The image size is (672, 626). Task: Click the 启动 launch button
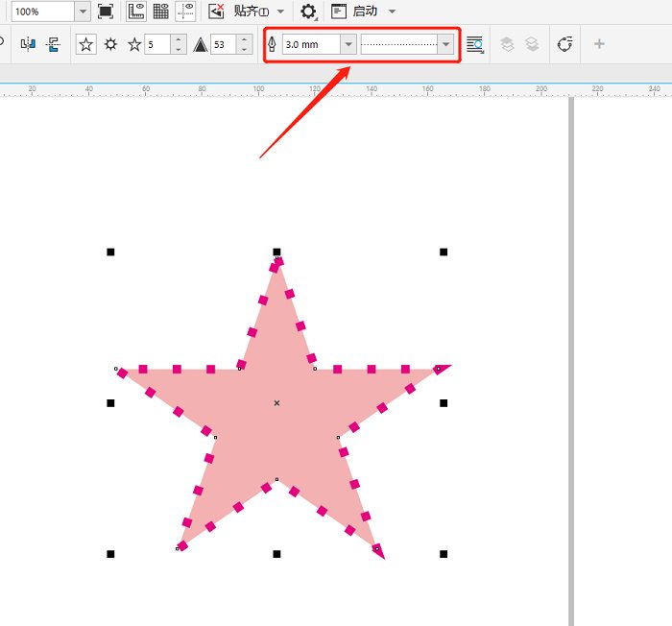click(364, 12)
